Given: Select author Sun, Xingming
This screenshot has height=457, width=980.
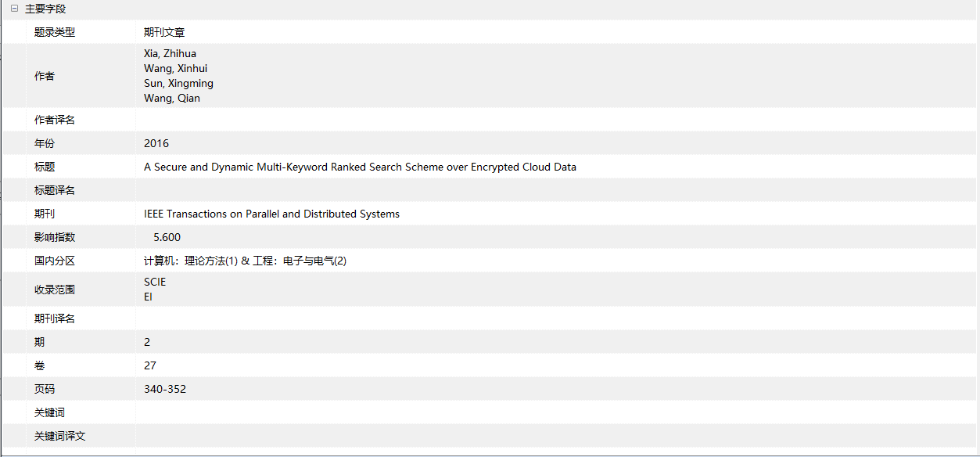Looking at the screenshot, I should (178, 84).
